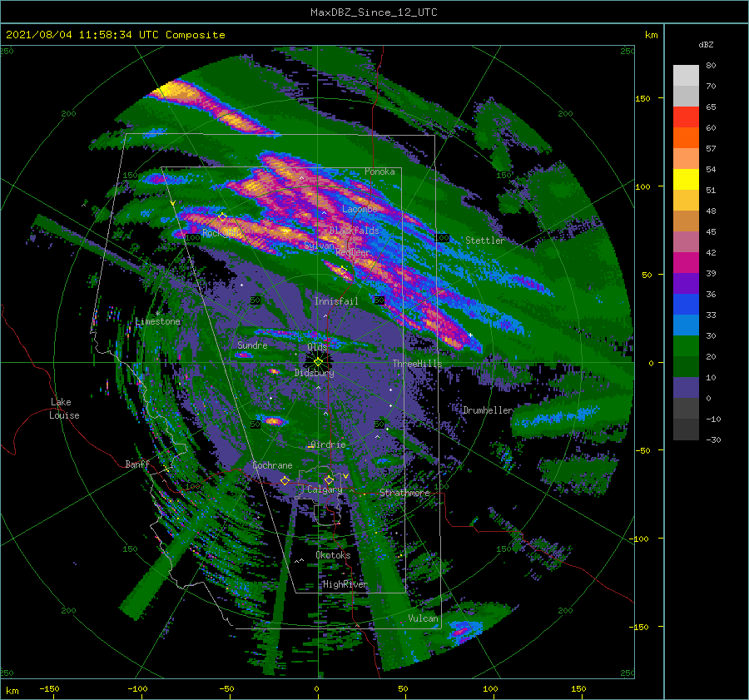Image resolution: width=749 pixels, height=700 pixels.
Task: Click the 2021/08/04 11:58:34 UTC Composite timestamp
Action: coord(115,35)
